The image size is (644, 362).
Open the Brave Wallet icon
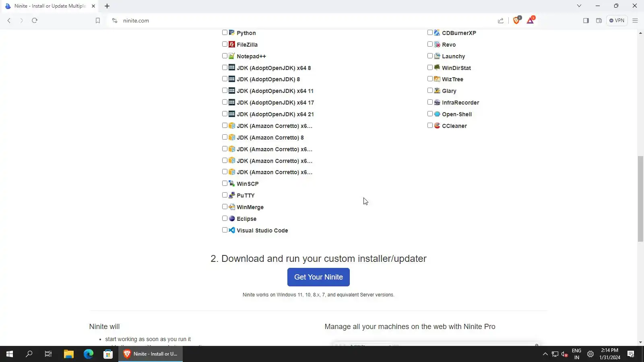(599, 21)
